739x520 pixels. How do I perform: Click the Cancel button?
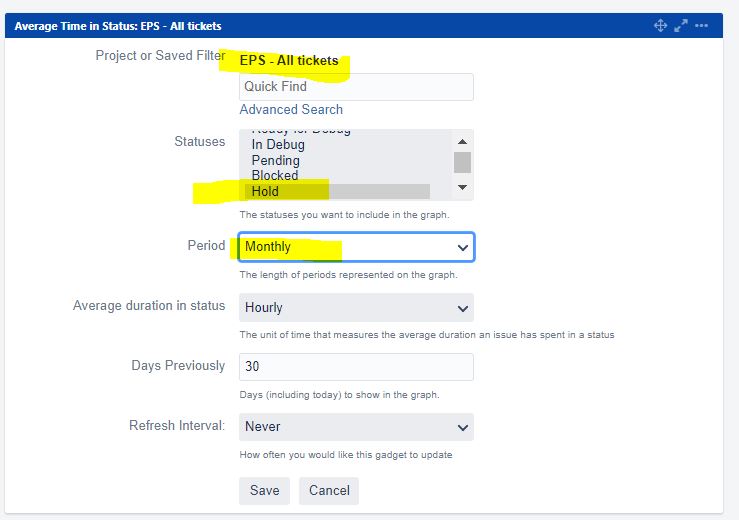(x=329, y=491)
